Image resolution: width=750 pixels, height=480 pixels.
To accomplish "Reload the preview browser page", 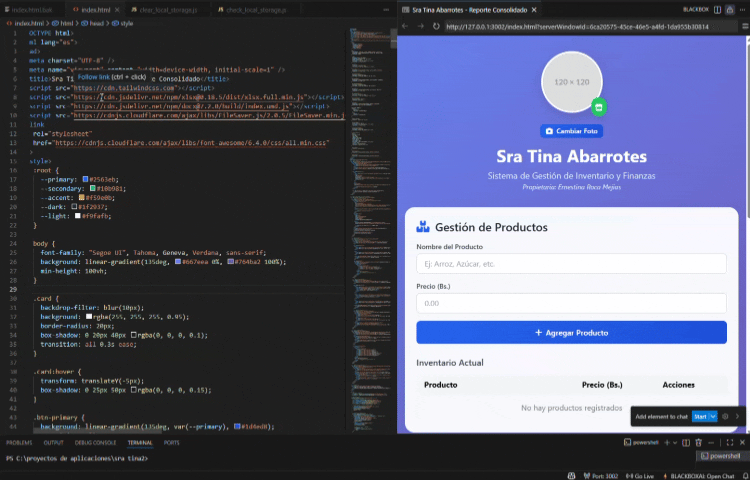I will pos(436,26).
